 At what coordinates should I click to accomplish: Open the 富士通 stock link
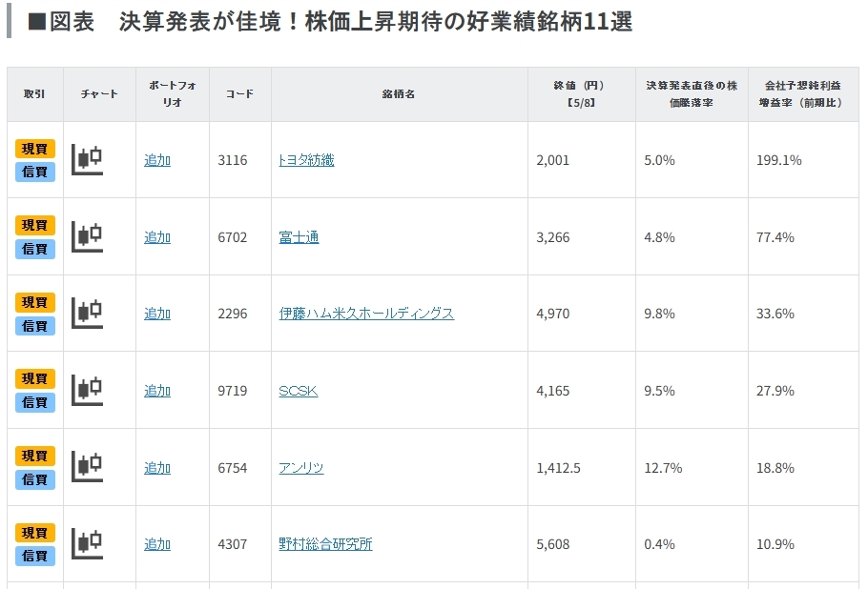pos(299,237)
